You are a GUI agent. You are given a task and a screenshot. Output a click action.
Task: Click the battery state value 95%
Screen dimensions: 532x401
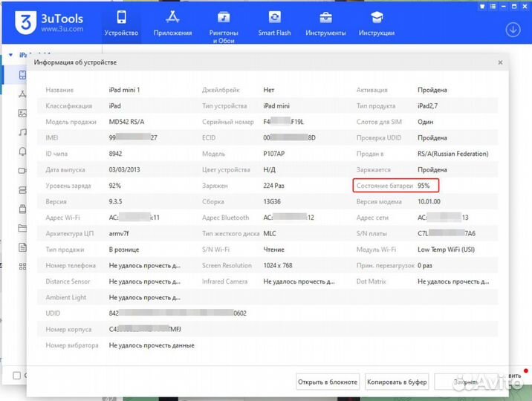pos(424,186)
